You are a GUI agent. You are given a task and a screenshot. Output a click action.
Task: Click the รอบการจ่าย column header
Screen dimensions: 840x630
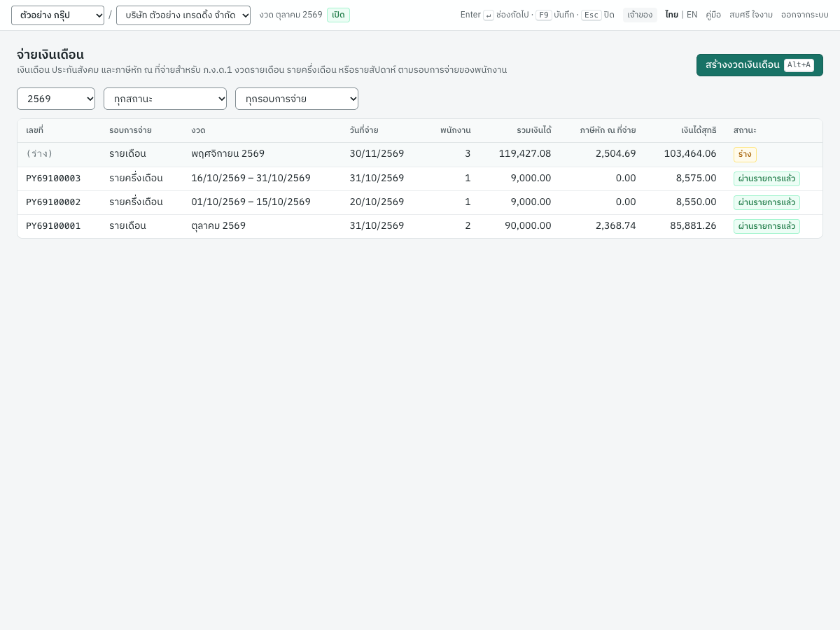coord(130,131)
